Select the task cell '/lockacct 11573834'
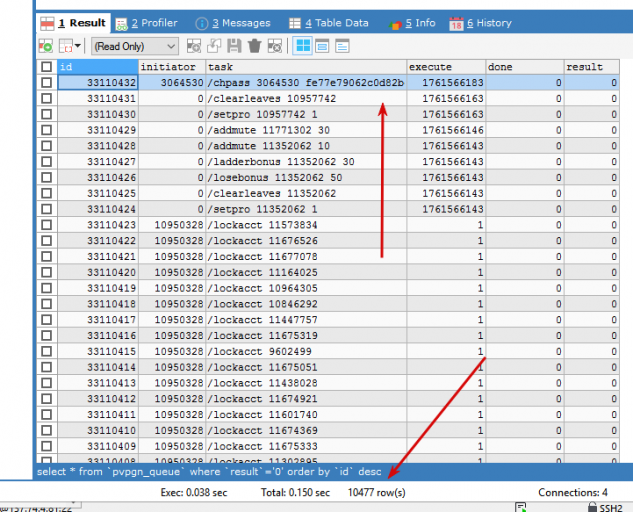The image size is (633, 512). (306, 225)
